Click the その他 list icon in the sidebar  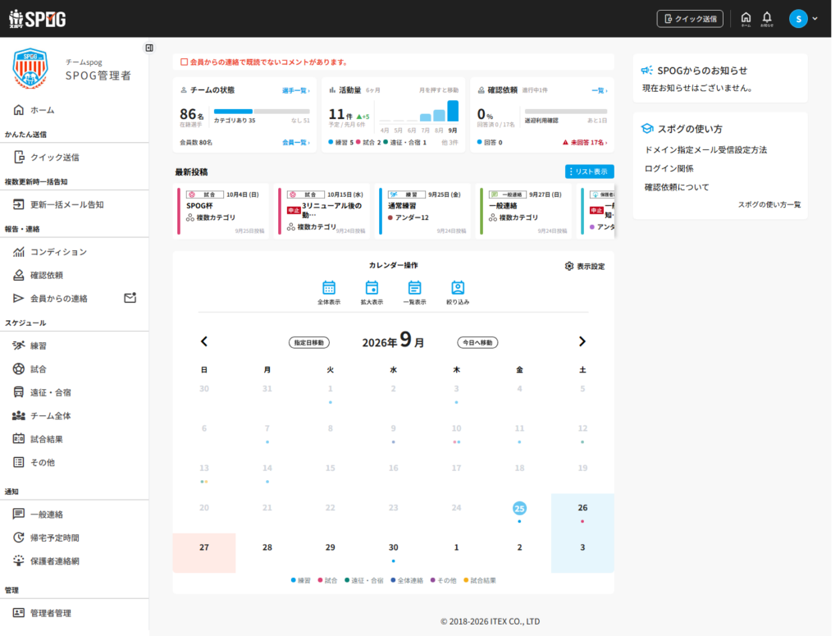point(19,462)
